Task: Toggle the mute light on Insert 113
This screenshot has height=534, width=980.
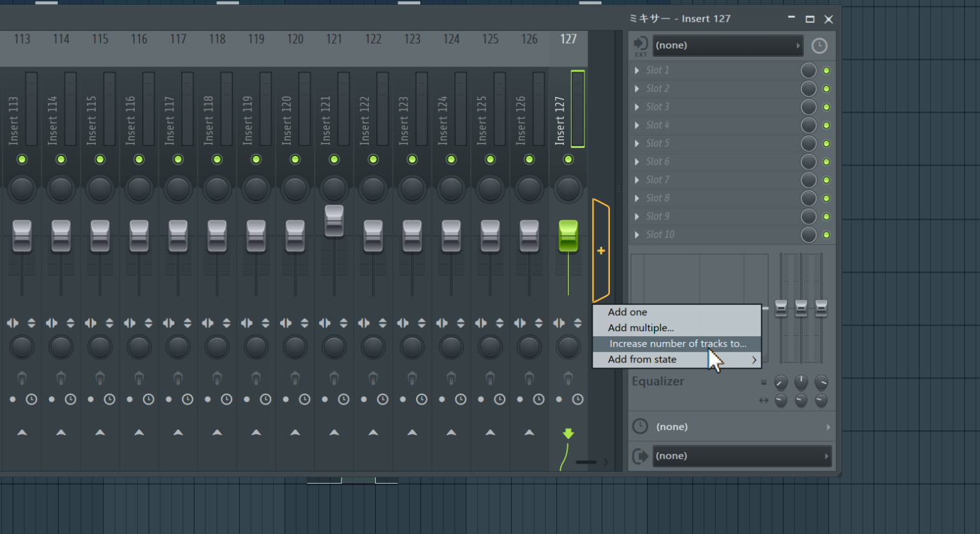Action: (22, 159)
